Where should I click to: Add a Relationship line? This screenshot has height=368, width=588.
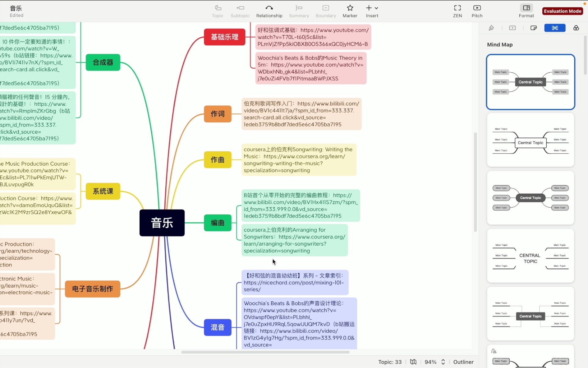269,11
